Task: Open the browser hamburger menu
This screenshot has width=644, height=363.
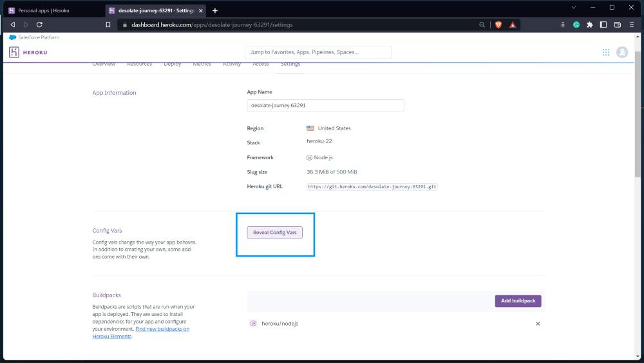Action: point(632,25)
